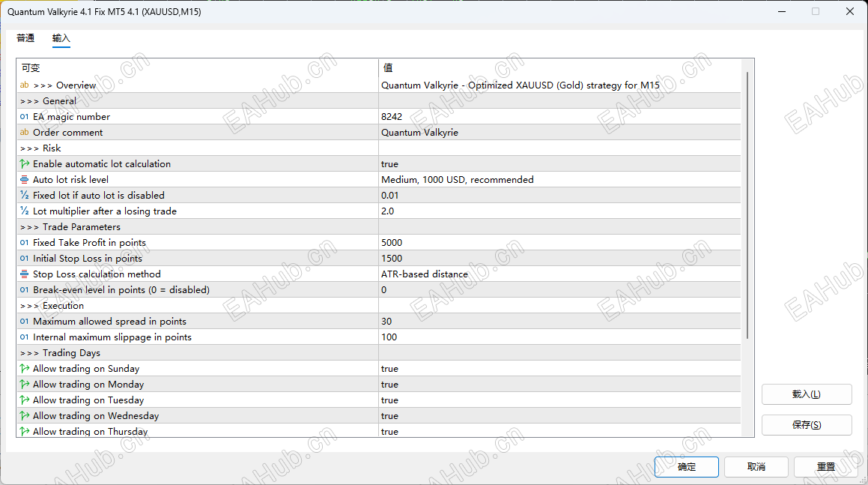Select the 'Lot multiplier after a losing trade' label
The height and width of the screenshot is (485, 868).
(105, 211)
